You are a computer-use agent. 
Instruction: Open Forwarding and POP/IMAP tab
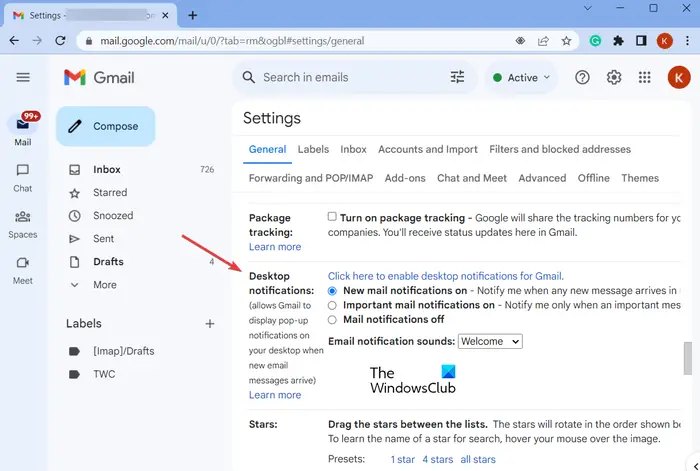(311, 178)
